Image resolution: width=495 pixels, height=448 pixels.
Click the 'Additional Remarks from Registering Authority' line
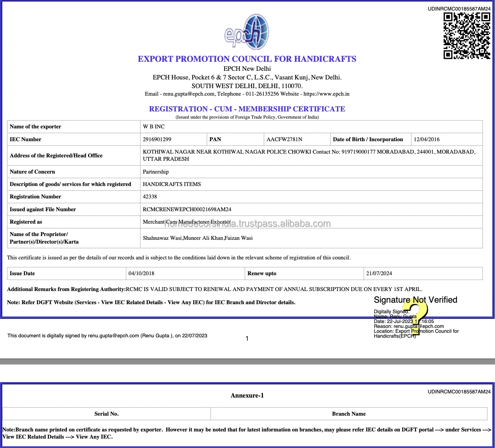pyautogui.click(x=215, y=289)
